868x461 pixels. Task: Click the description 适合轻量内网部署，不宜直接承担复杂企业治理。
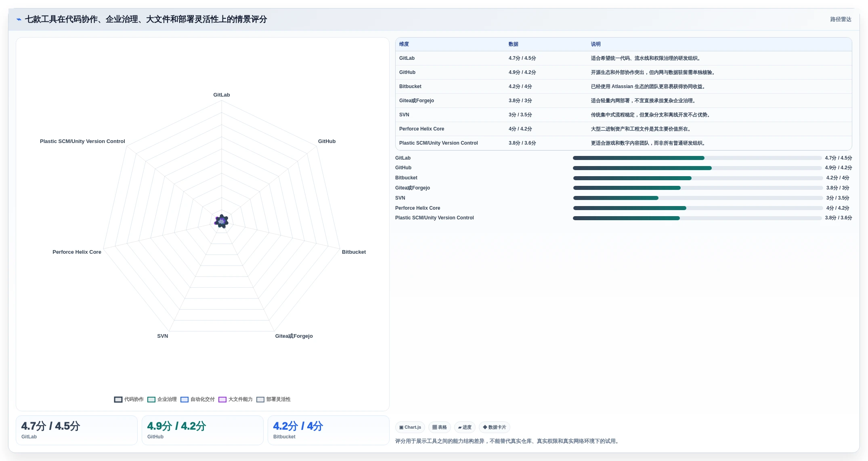(644, 101)
